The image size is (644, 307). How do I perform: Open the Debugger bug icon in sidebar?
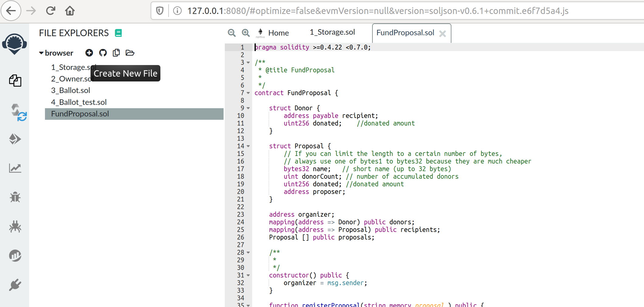15,197
